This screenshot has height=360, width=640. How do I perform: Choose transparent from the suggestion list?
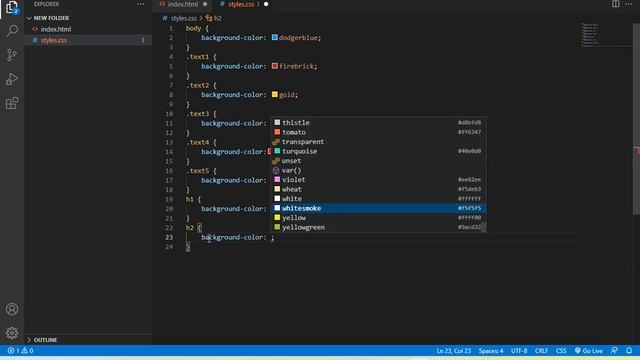(x=378, y=142)
